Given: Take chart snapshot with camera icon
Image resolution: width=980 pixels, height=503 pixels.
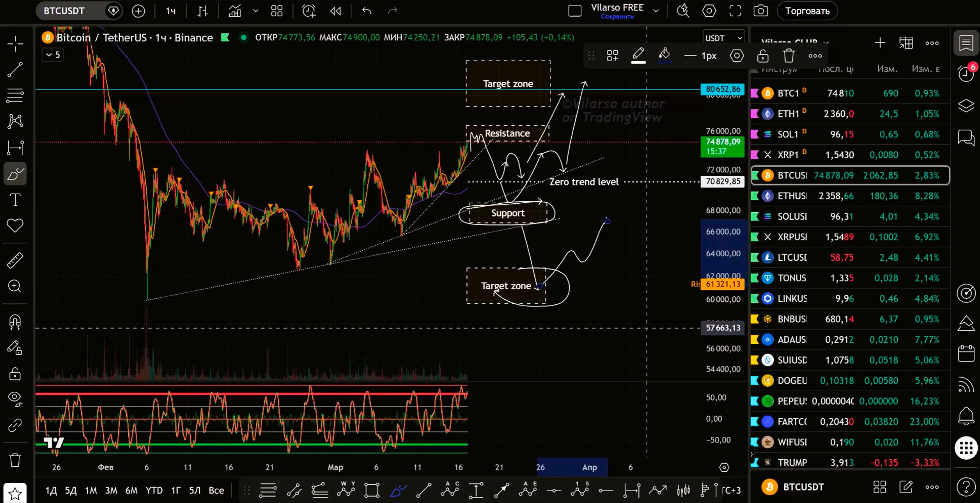Looking at the screenshot, I should pyautogui.click(x=760, y=11).
